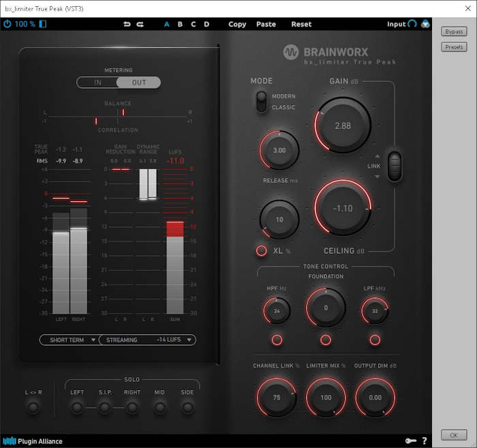Screen dimensions: 477x448
Task: Toggle the L<>R channel swap button
Action: pos(33,407)
